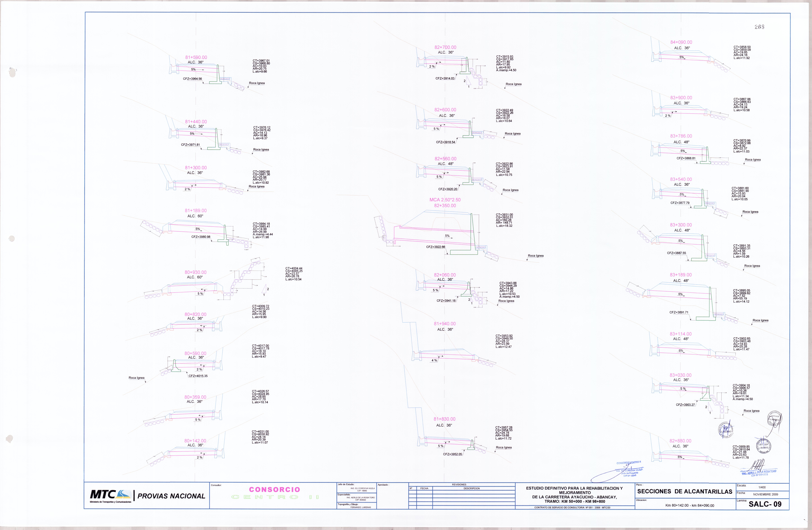Image resolution: width=812 pixels, height=530 pixels.
Task: Click elevation note CFZ=3887.55
Action: pos(677,253)
